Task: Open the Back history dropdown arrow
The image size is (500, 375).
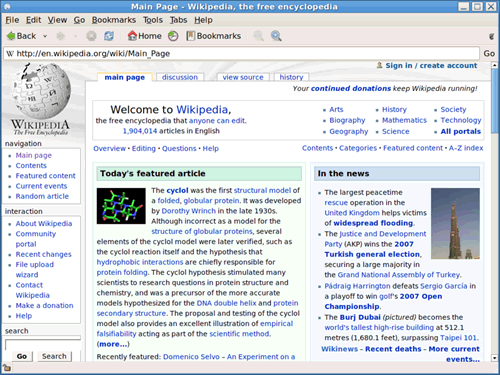Action: [x=45, y=36]
